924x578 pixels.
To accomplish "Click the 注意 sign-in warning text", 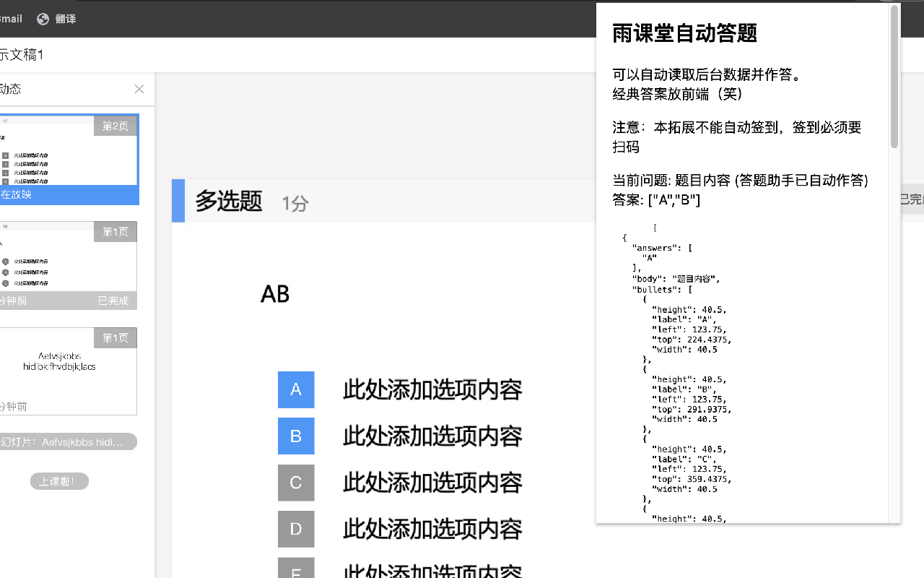I will pos(737,137).
